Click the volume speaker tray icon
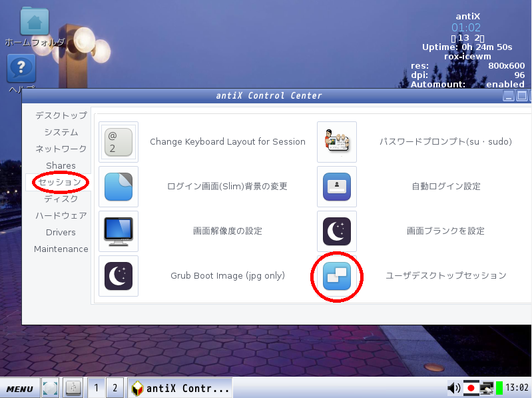The image size is (532, 398). click(453, 387)
